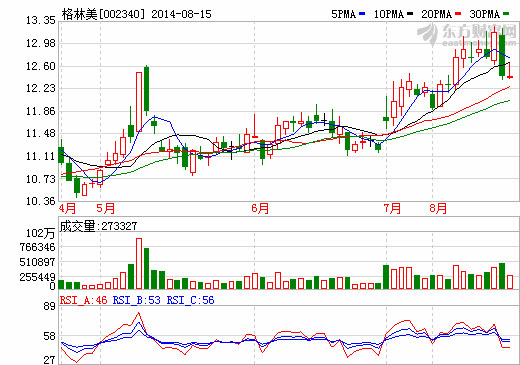Click the final red volume bar at right
Screen dimensions: 520x365
pos(510,282)
